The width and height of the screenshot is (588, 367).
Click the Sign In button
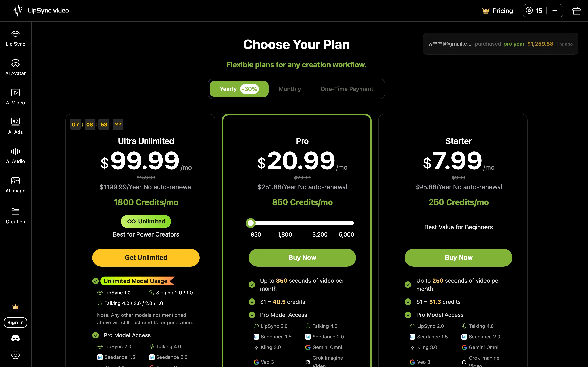tap(15, 322)
